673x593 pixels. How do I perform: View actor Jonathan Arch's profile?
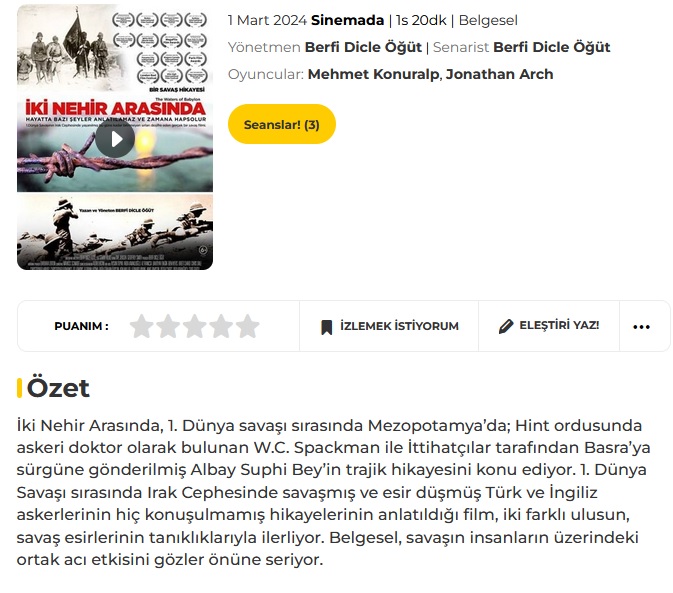pos(500,74)
